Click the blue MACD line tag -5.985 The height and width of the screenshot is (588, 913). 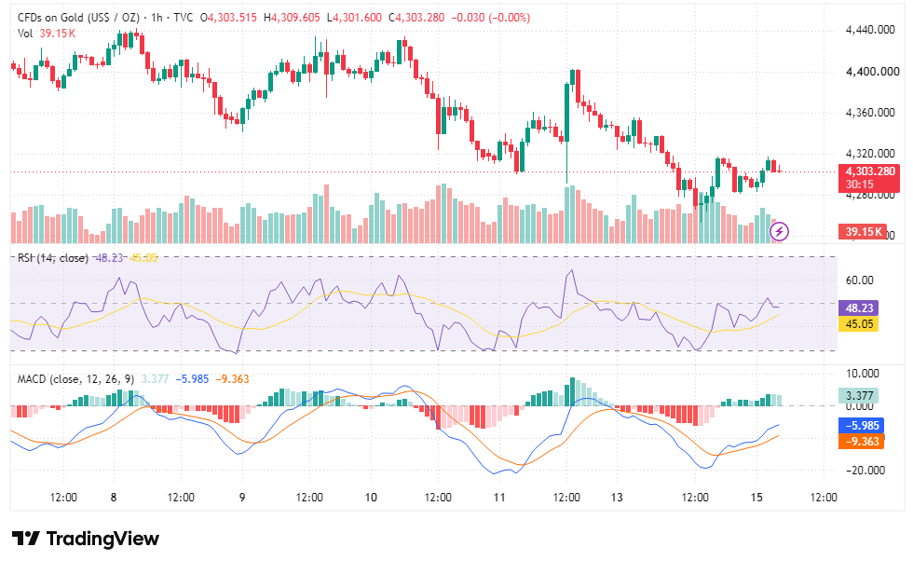click(861, 426)
